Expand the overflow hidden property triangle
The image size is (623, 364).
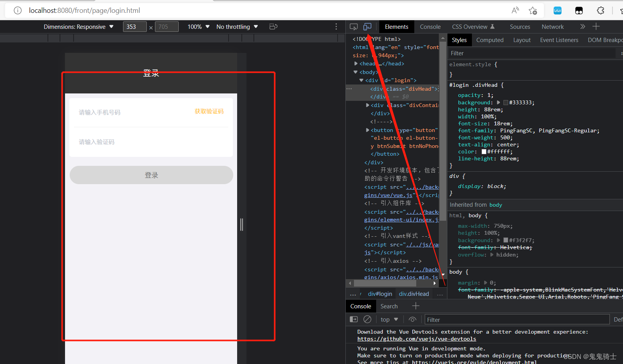(492, 255)
